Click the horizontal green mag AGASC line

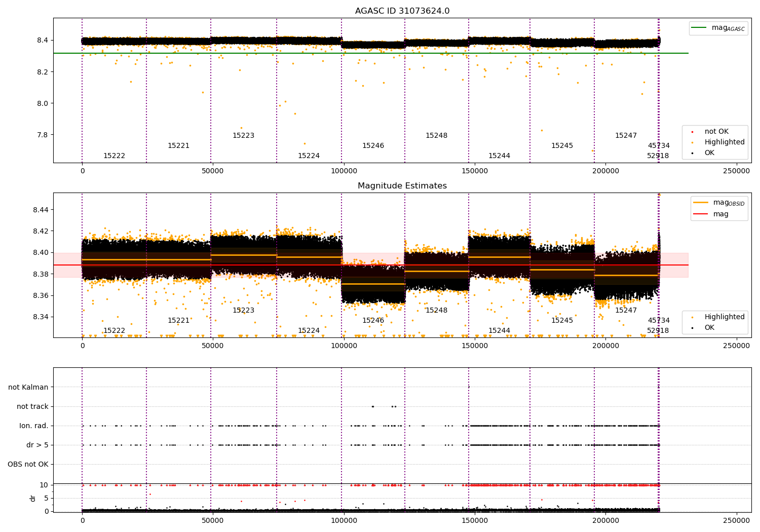point(371,53)
